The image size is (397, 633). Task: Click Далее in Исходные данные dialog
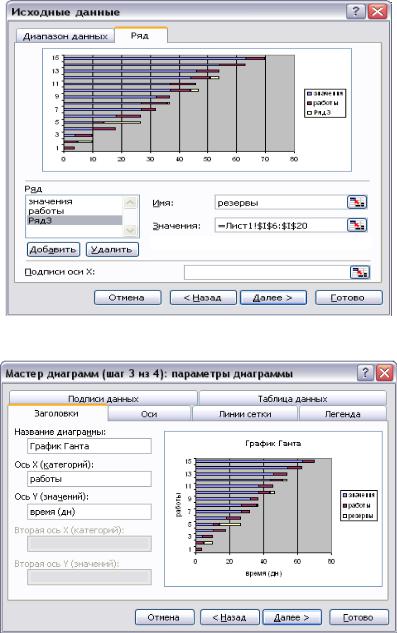(x=273, y=298)
